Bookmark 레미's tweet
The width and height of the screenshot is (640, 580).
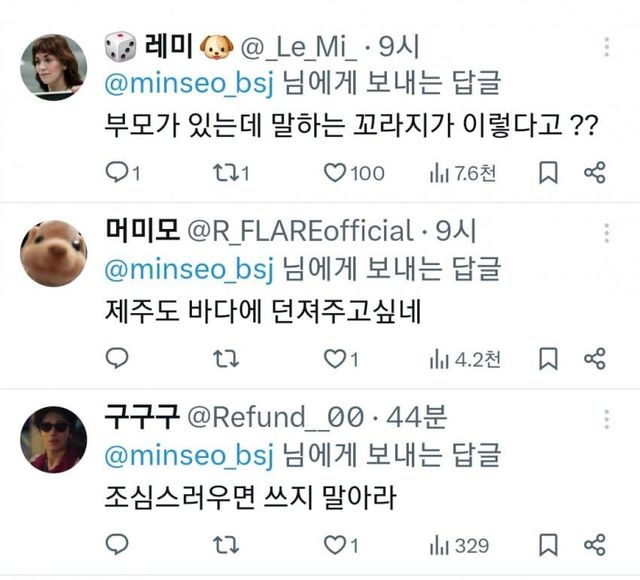point(548,173)
